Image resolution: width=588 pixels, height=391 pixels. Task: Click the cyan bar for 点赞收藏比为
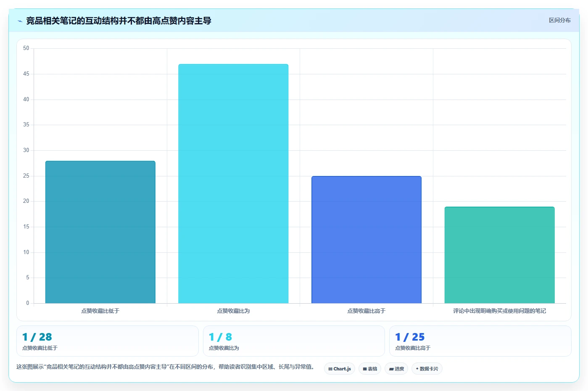pyautogui.click(x=233, y=184)
